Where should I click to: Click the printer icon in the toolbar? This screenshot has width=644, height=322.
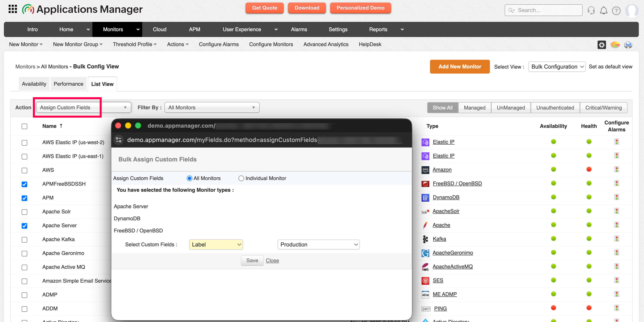point(628,45)
